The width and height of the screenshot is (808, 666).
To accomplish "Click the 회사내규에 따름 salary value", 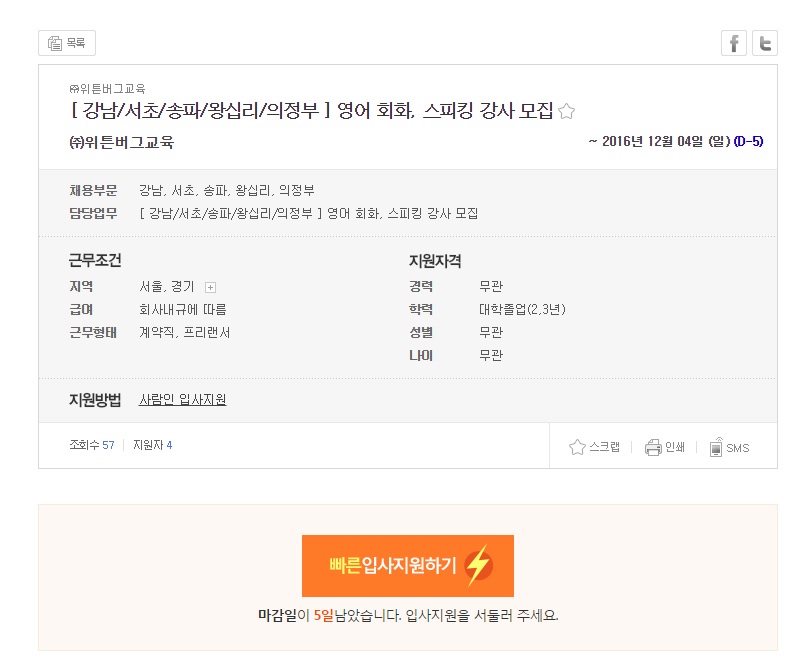I will click(183, 309).
